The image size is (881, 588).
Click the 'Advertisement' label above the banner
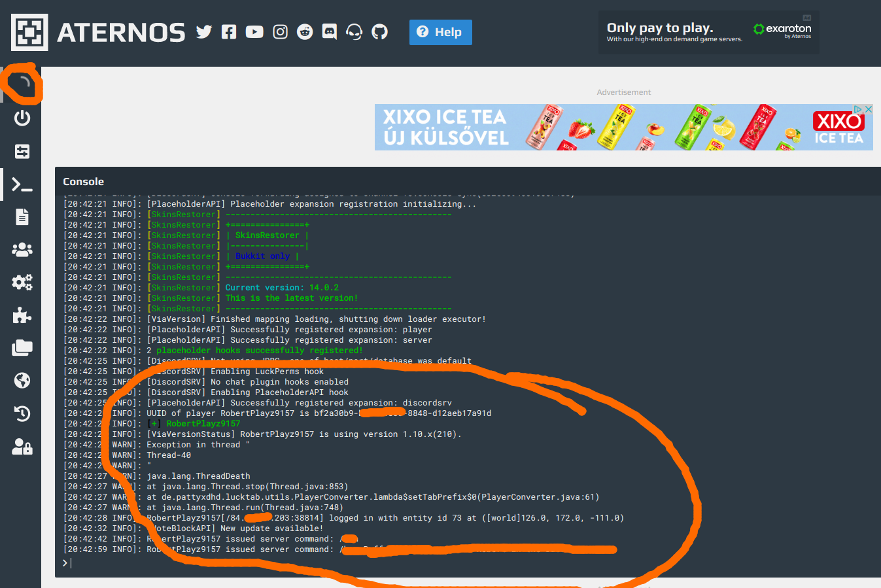[x=624, y=92]
